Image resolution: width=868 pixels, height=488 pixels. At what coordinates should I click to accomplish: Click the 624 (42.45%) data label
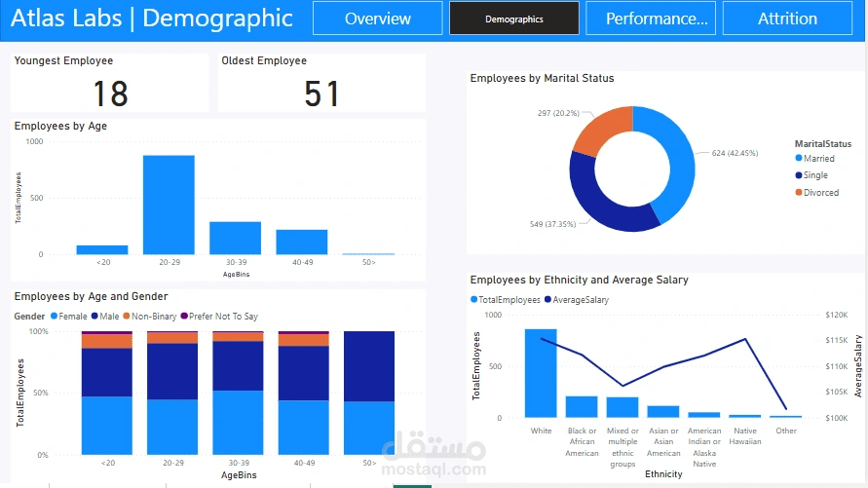(x=735, y=153)
